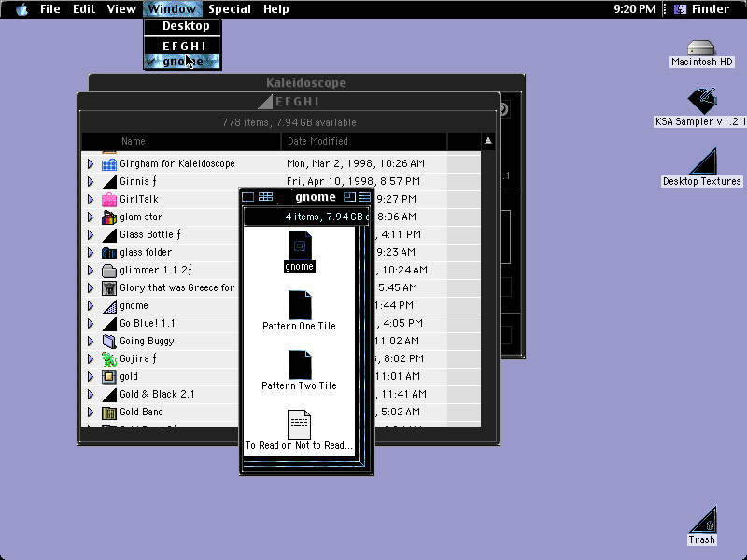Click the date 'Fri, Apr 10, 1998, 8:57 PM'
The image size is (747, 560).
tap(353, 181)
